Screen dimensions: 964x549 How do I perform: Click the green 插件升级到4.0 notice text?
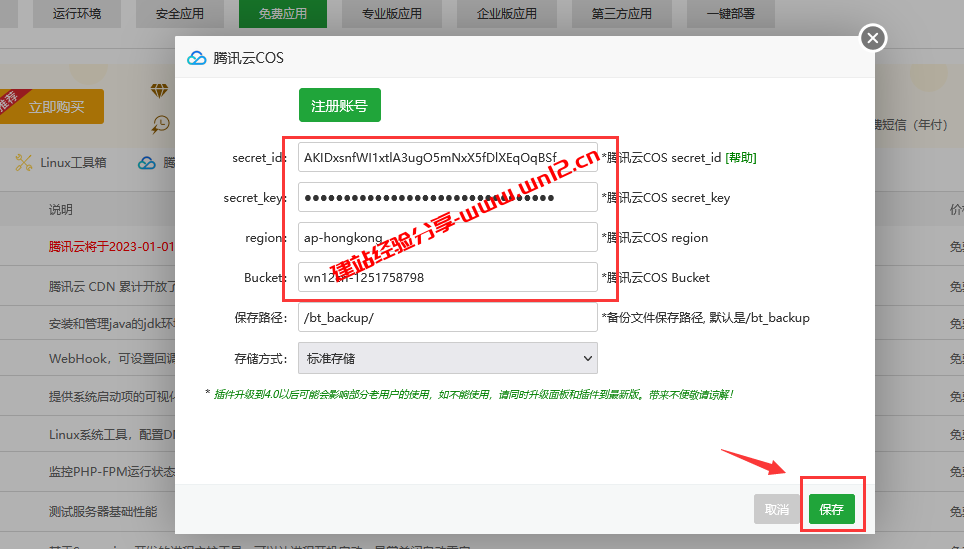(x=473, y=394)
